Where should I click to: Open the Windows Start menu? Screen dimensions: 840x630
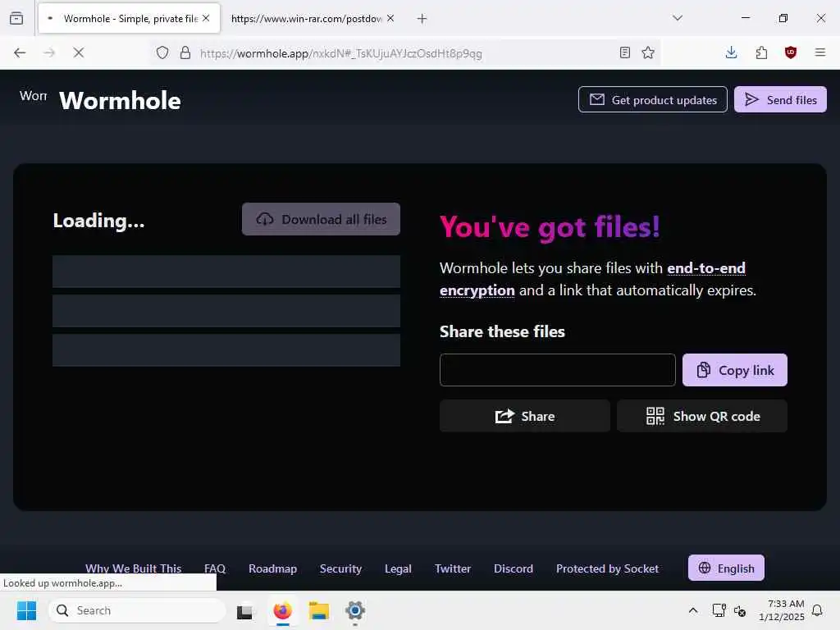[x=26, y=610]
